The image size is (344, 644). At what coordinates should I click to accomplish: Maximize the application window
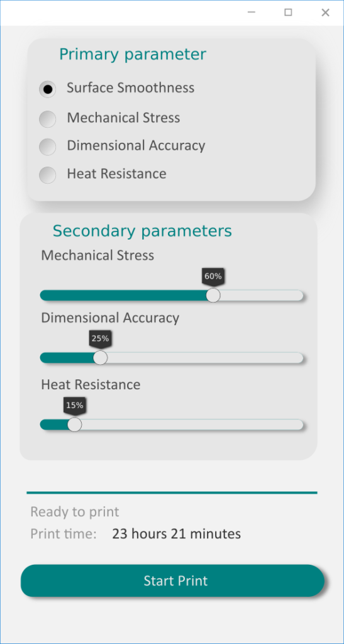point(288,13)
